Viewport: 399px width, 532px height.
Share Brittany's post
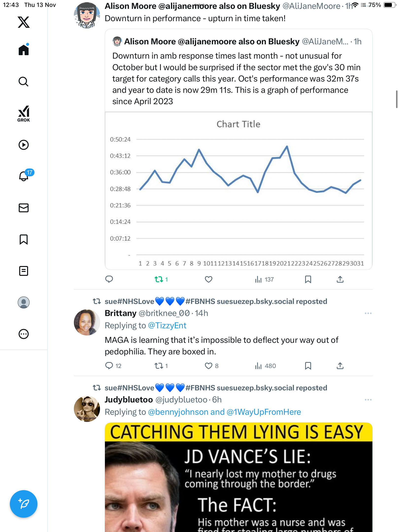pos(340,366)
